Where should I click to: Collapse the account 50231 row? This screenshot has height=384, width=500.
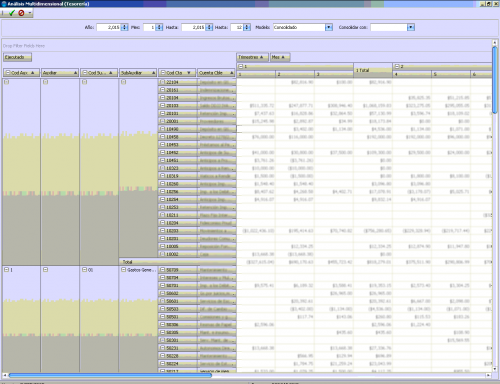coord(162,348)
